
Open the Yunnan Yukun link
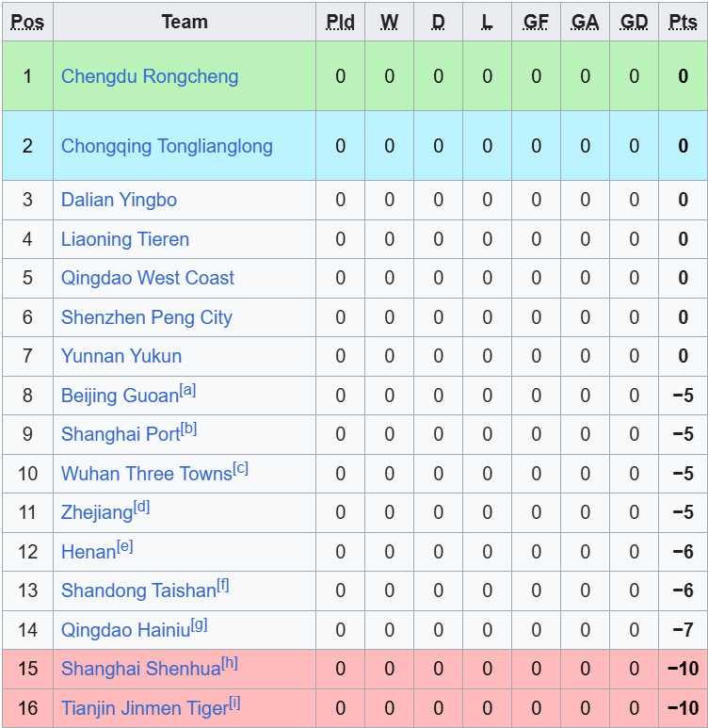click(x=121, y=356)
